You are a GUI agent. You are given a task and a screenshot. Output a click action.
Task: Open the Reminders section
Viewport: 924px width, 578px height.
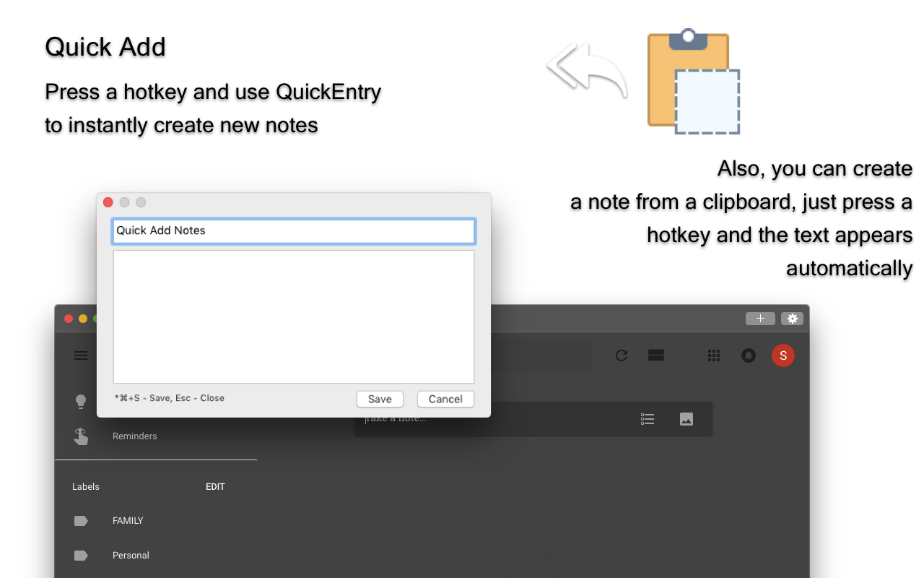[134, 436]
